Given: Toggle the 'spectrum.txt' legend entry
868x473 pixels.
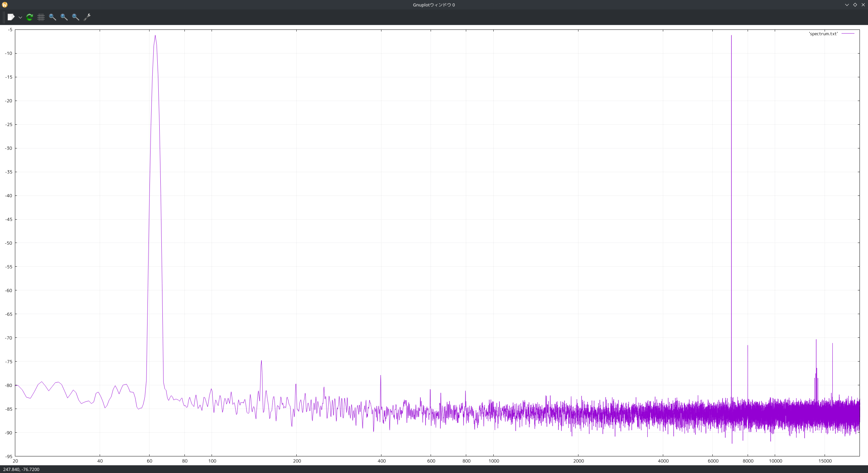Looking at the screenshot, I should (823, 34).
